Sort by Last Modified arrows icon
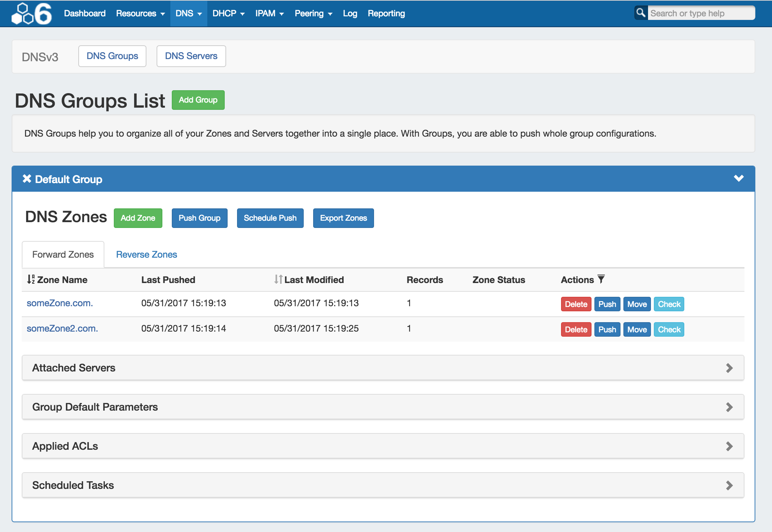The width and height of the screenshot is (772, 532). pos(278,279)
